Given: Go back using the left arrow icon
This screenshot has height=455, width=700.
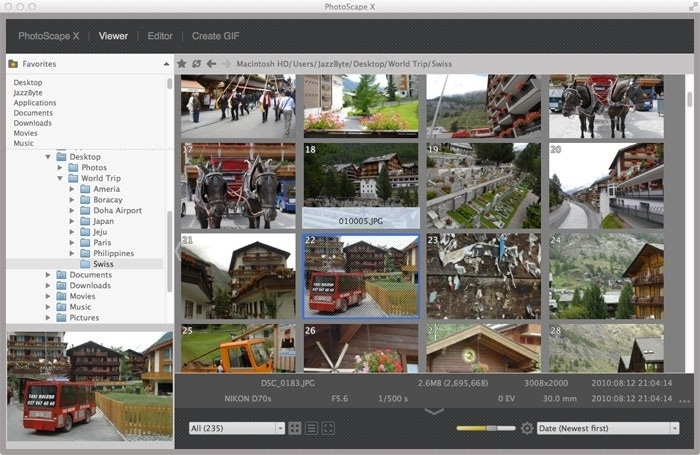Looking at the screenshot, I should (211, 64).
